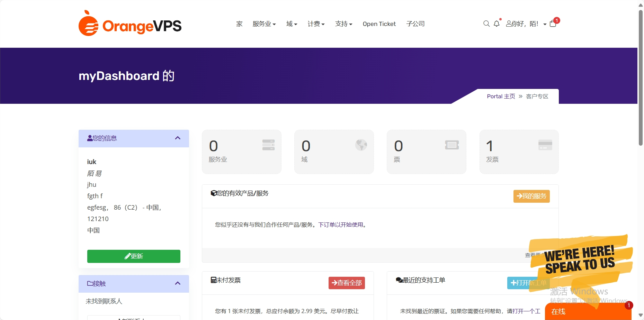Click the globe icon on the 0 域 card
The width and height of the screenshot is (644, 320).
[x=361, y=145]
